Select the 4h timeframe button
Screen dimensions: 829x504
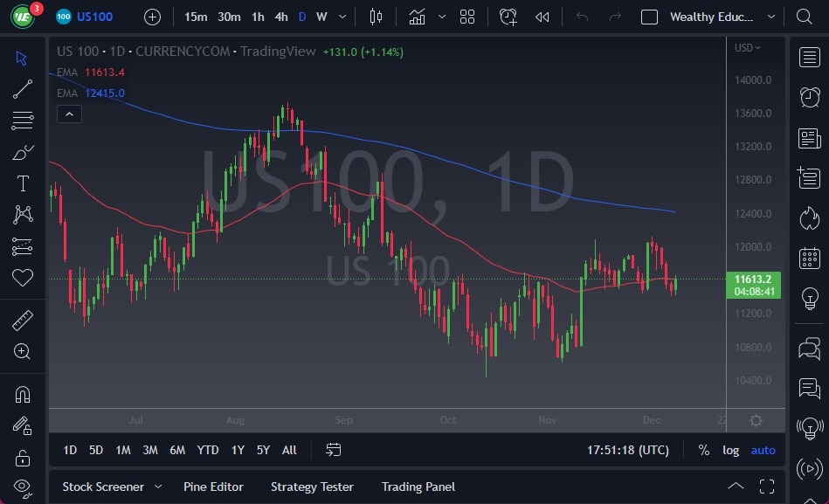pos(280,17)
